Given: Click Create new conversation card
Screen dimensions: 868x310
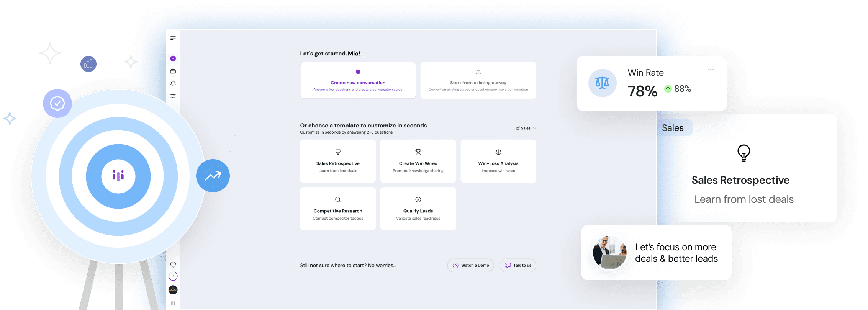Looking at the screenshot, I should 358,81.
